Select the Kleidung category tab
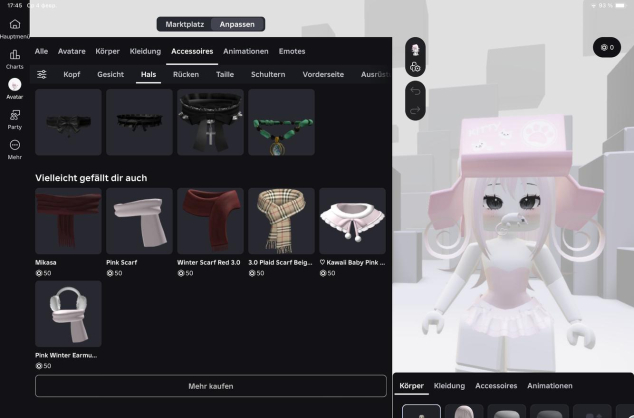Image resolution: width=634 pixels, height=418 pixels. pos(145,51)
